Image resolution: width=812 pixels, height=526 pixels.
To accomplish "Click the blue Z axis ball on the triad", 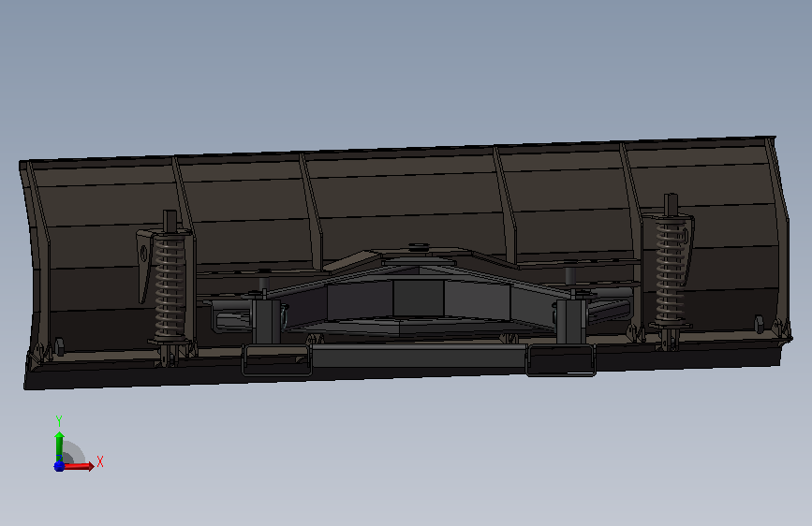I will coord(59,466).
